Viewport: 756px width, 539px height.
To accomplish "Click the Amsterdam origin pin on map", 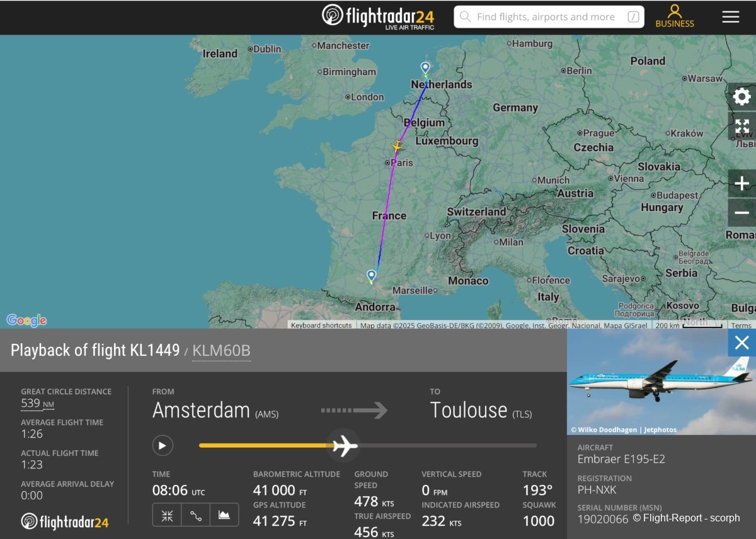I will tap(425, 68).
